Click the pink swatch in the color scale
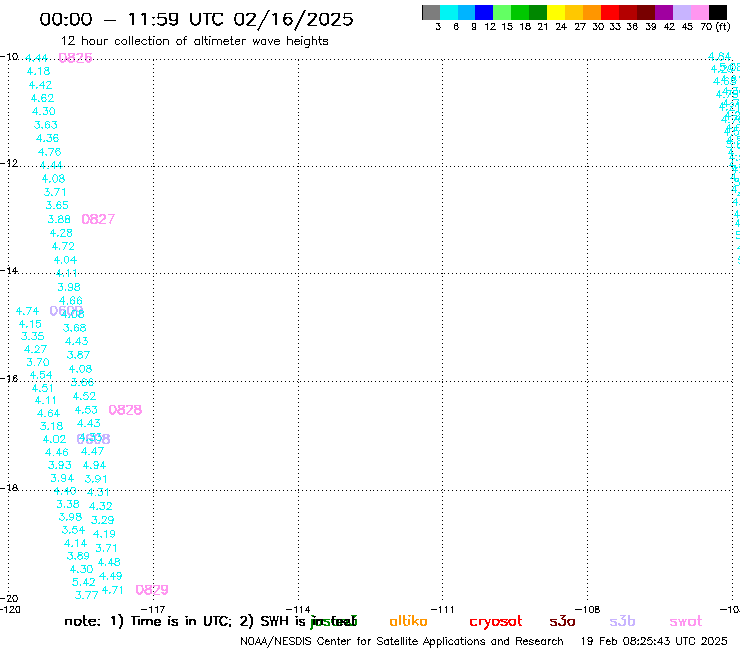 pyautogui.click(x=700, y=12)
